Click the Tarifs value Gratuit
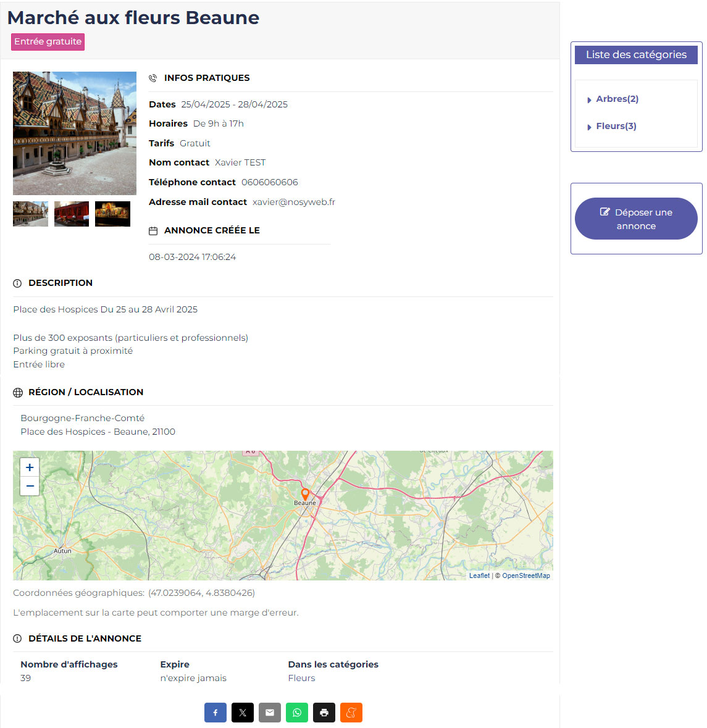This screenshot has height=728, width=707. tap(195, 143)
